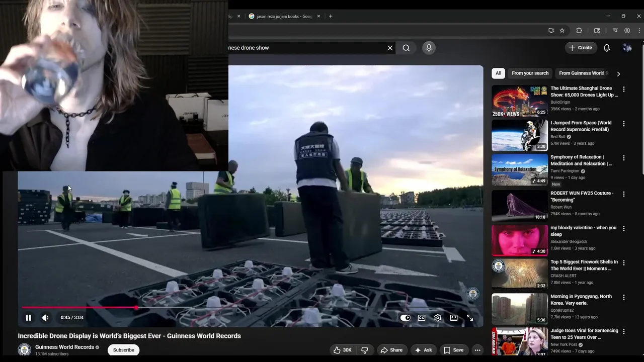Open options for Symphony of Relaxation
This screenshot has width=644, height=362.
coord(624,158)
